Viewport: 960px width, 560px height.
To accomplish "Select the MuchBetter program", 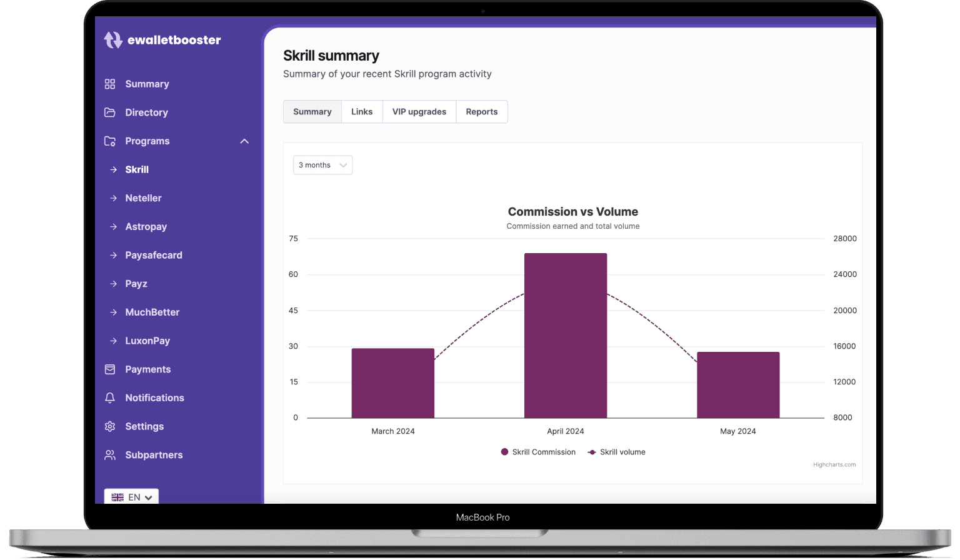I will click(x=152, y=312).
